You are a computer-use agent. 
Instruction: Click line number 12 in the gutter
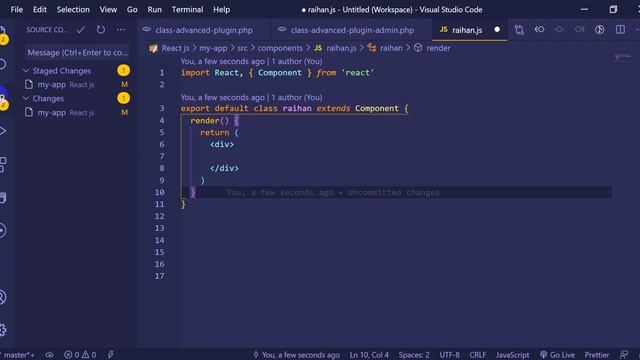pos(160,216)
